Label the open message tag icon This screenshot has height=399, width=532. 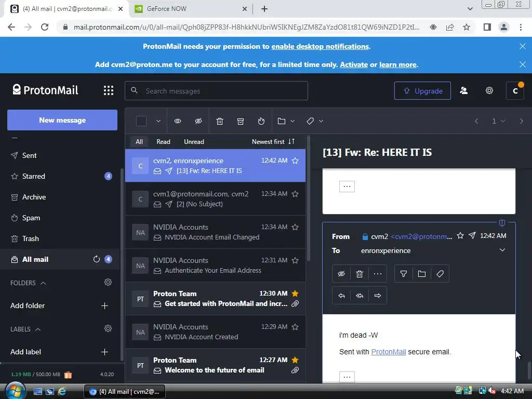click(x=440, y=274)
